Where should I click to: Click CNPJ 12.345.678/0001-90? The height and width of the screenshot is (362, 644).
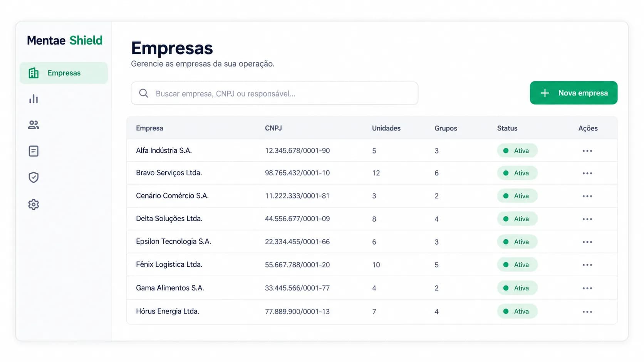(297, 151)
